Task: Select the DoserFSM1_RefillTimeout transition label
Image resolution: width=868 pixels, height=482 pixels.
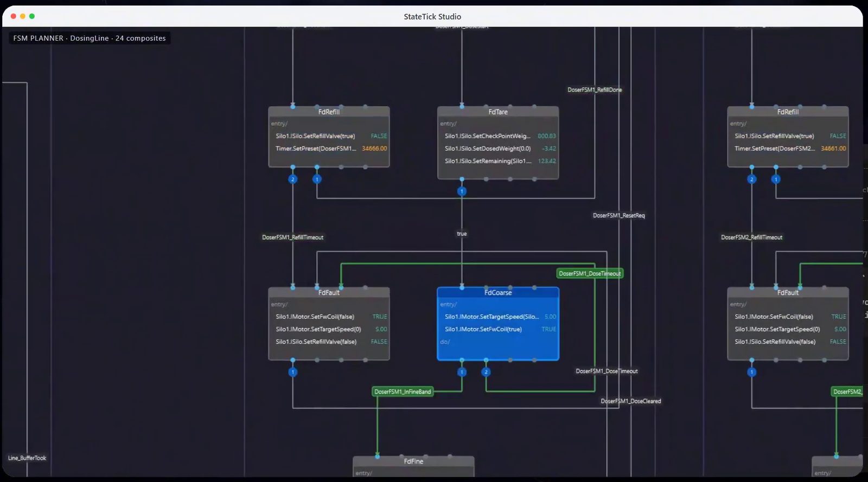Action: [x=293, y=237]
